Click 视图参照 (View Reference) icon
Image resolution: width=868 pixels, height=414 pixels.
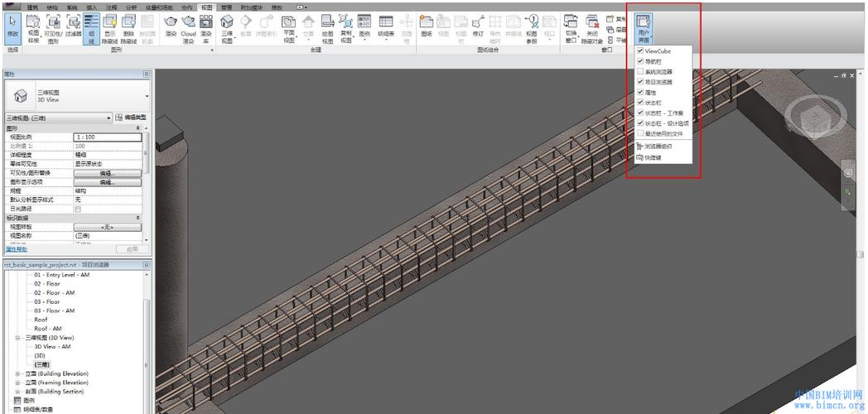point(532,29)
